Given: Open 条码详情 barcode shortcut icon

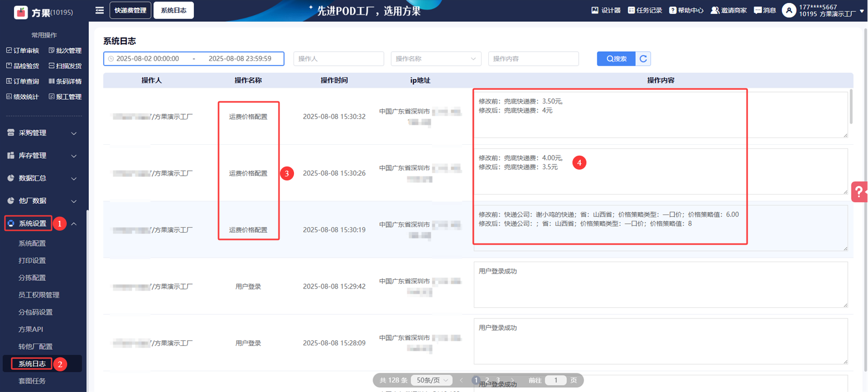Looking at the screenshot, I should coord(51,81).
